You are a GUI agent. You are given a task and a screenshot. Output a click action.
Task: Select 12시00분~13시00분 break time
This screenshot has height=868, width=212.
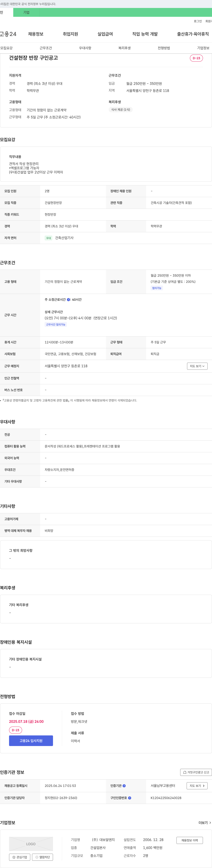[59, 342]
